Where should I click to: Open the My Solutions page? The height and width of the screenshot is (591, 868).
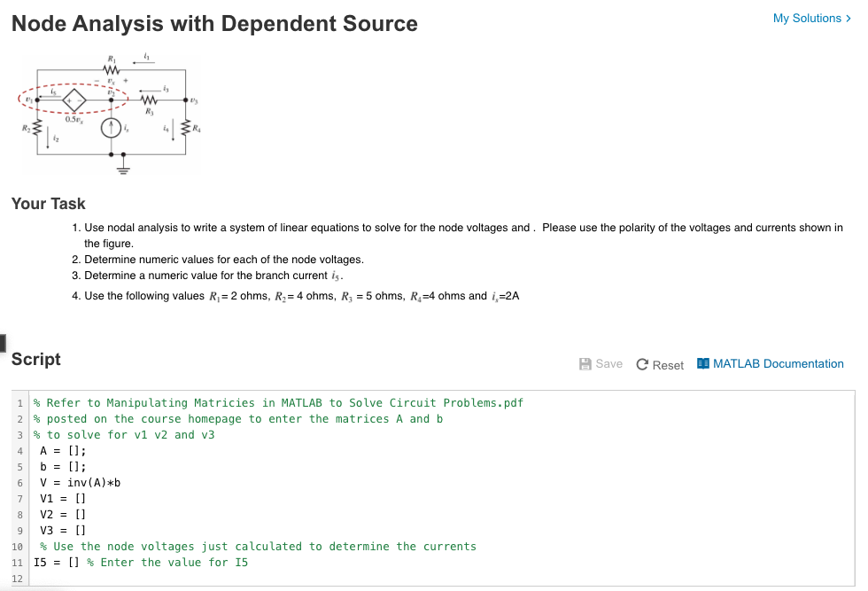point(807,18)
